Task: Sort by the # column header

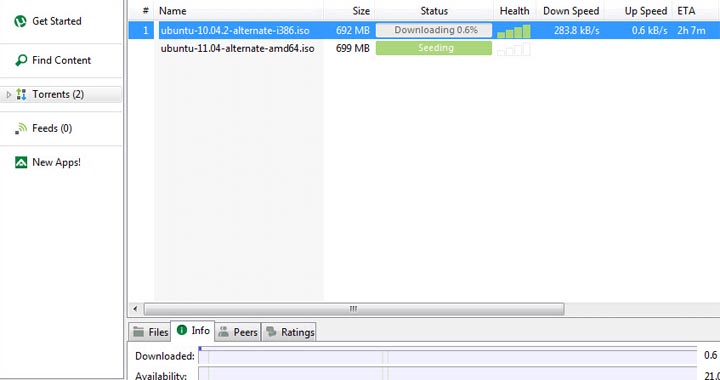Action: (x=146, y=11)
